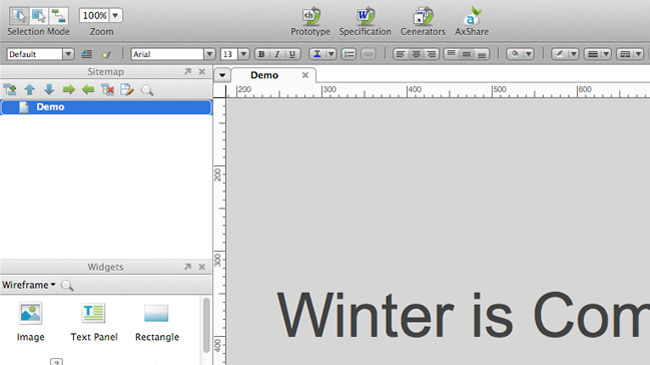Indent page with green right arrow
The width and height of the screenshot is (650, 365).
(x=68, y=89)
